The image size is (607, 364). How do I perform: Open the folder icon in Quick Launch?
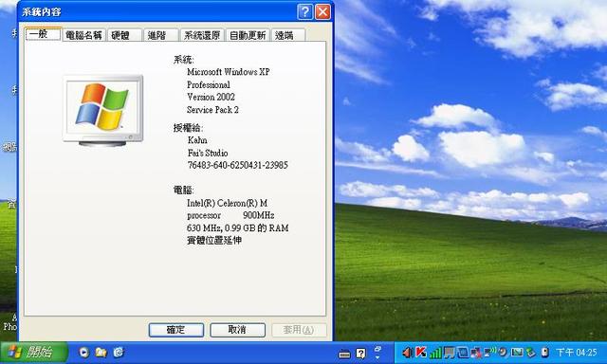(101, 352)
